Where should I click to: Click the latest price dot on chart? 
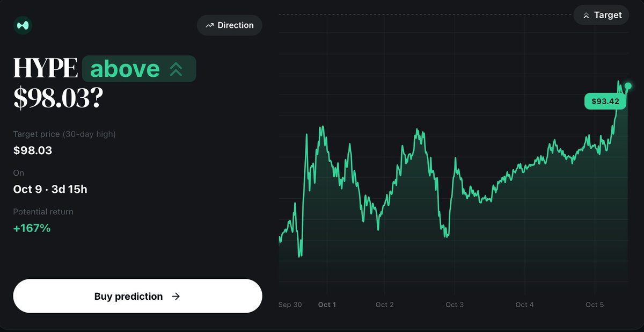628,86
